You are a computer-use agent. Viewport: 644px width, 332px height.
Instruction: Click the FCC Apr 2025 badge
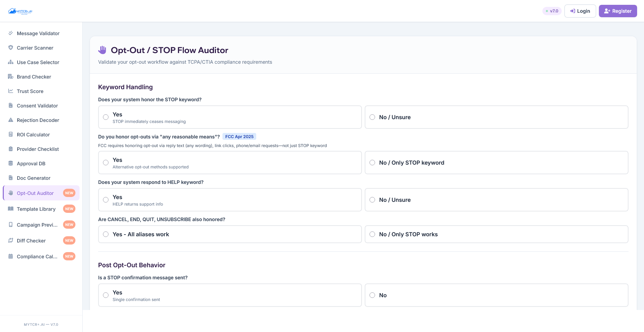239,136
